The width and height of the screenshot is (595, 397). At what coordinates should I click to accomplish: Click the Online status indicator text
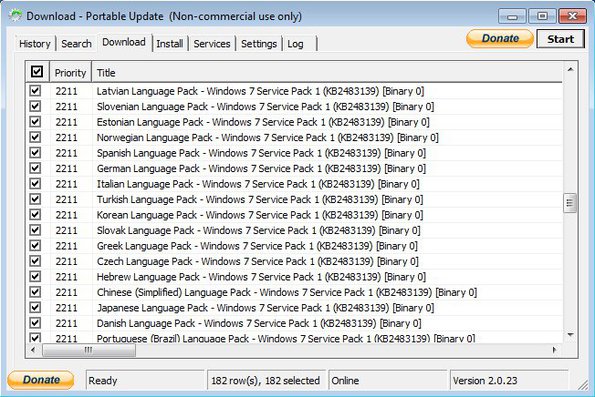coord(345,380)
